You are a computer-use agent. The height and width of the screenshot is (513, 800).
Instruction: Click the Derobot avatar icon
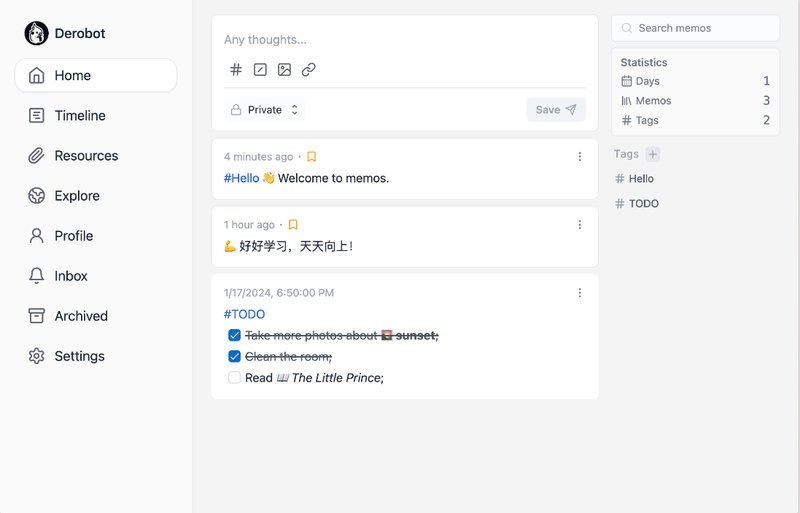(37, 33)
